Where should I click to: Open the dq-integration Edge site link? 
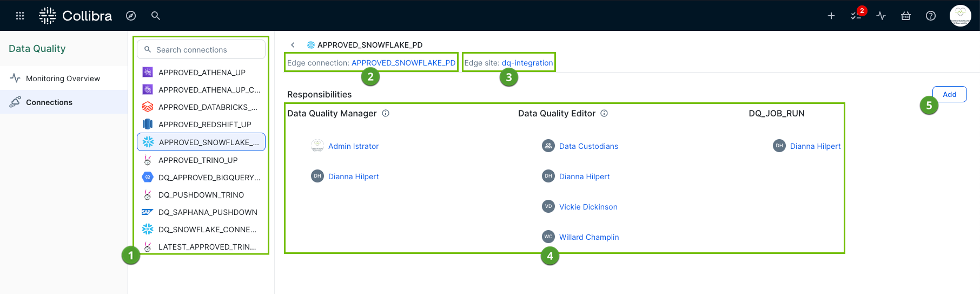pos(527,63)
